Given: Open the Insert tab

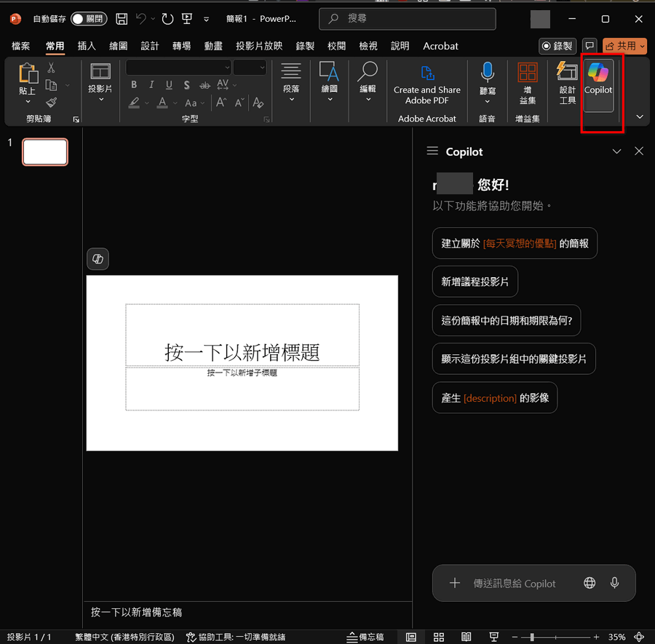Looking at the screenshot, I should click(x=87, y=46).
